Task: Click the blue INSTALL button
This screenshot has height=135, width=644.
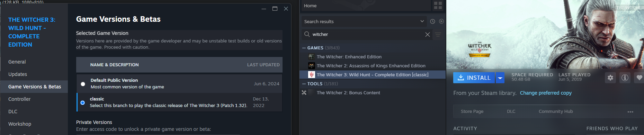Action: point(474,78)
